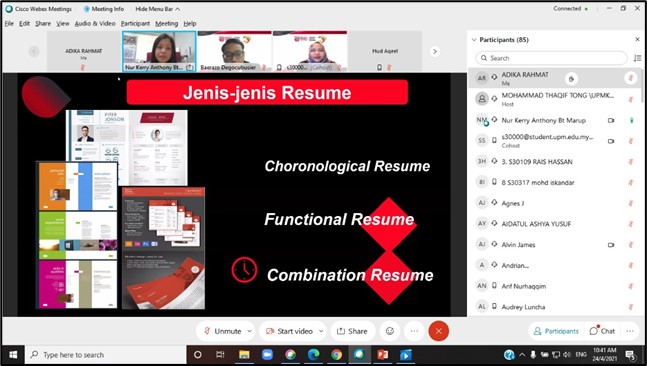Viewport: 647px width, 366px height.
Task: Toggle the Chat panel button
Action: 602,331
